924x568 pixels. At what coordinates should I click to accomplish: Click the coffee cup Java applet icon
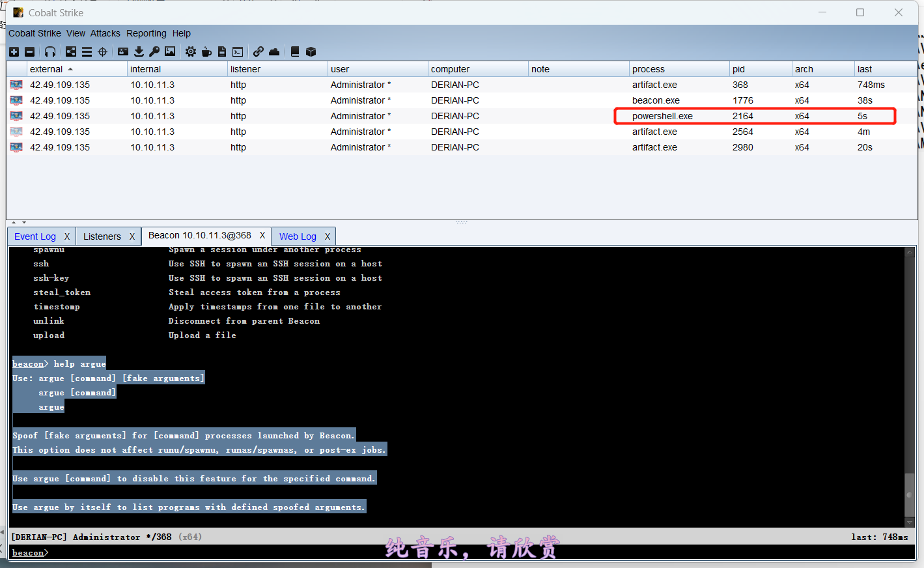click(206, 51)
